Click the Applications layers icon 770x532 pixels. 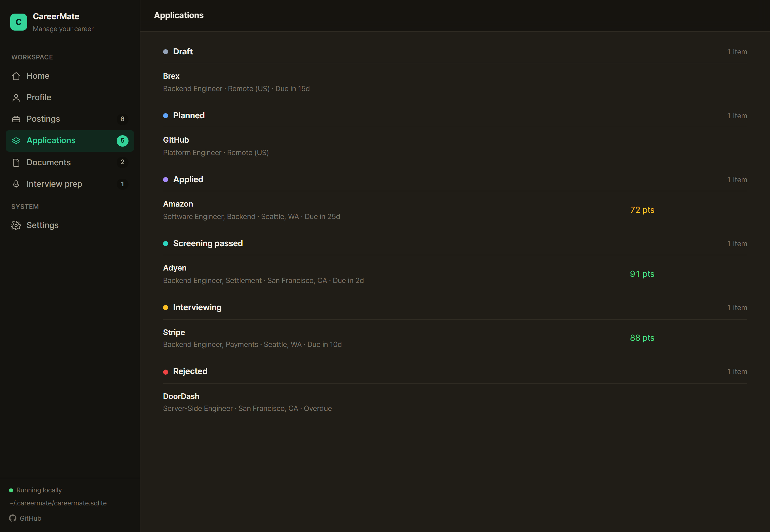(16, 141)
